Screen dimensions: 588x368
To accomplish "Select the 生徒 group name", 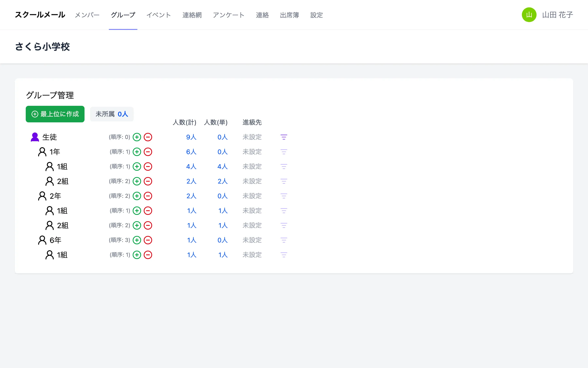I will pyautogui.click(x=50, y=137).
